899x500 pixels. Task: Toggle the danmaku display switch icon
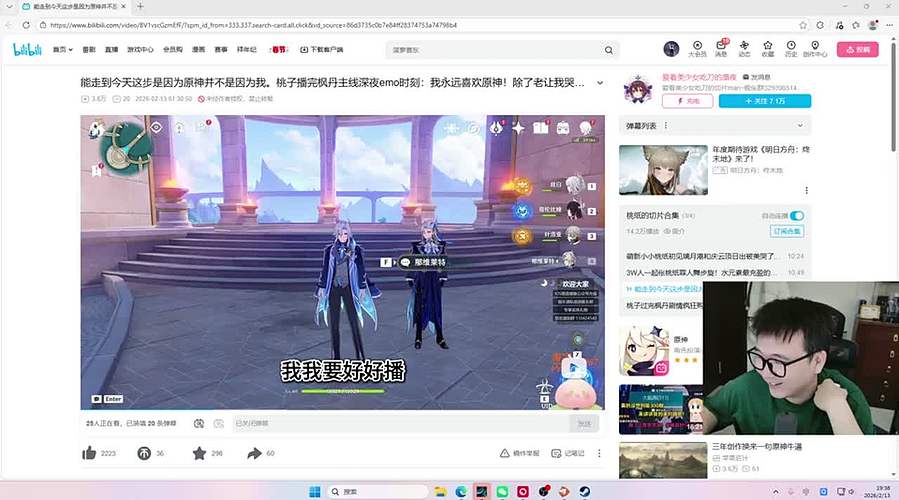(198, 423)
